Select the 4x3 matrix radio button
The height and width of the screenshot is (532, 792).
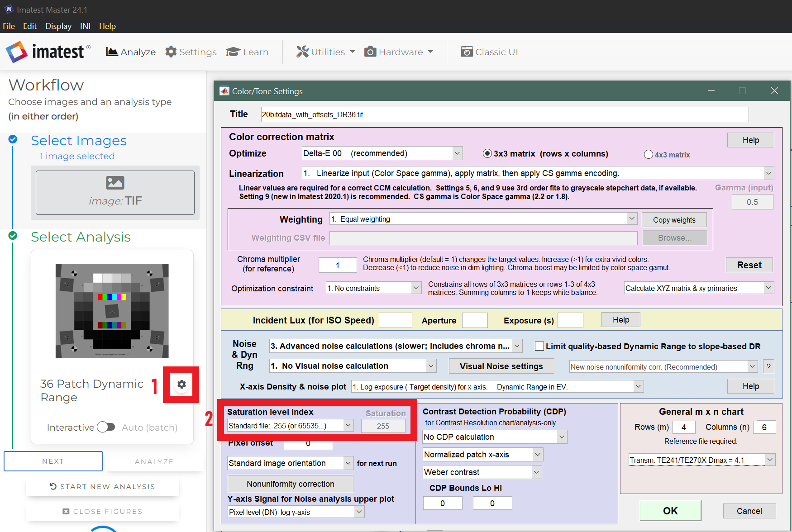point(649,155)
